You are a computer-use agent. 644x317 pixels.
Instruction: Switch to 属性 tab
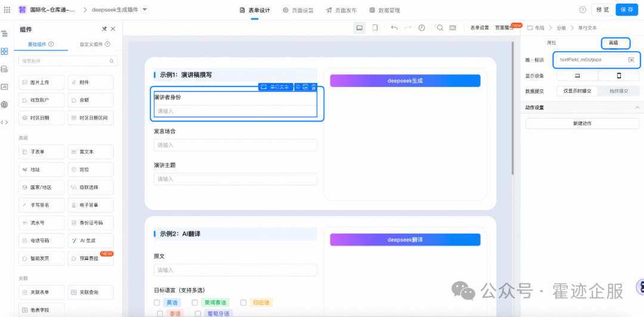click(552, 43)
